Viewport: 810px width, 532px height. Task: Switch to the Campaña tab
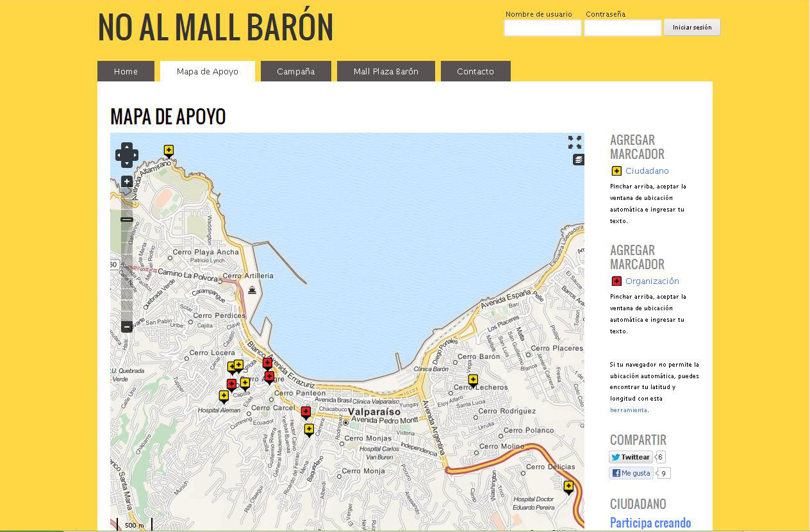coord(295,71)
